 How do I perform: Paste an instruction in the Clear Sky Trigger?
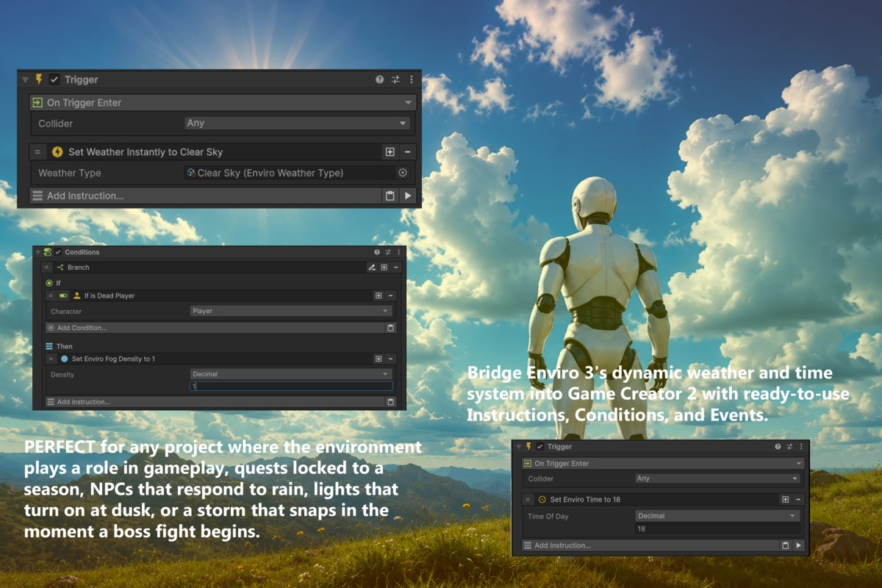click(x=390, y=196)
